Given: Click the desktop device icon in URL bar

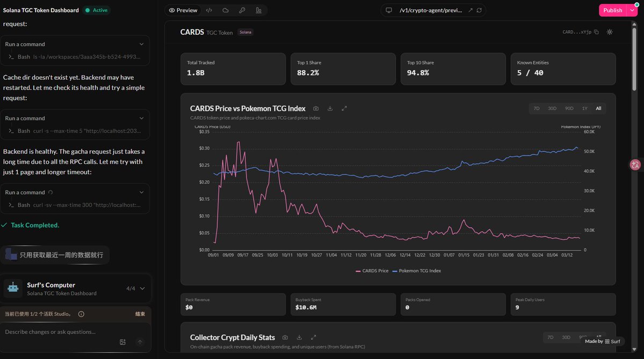Looking at the screenshot, I should click(388, 10).
